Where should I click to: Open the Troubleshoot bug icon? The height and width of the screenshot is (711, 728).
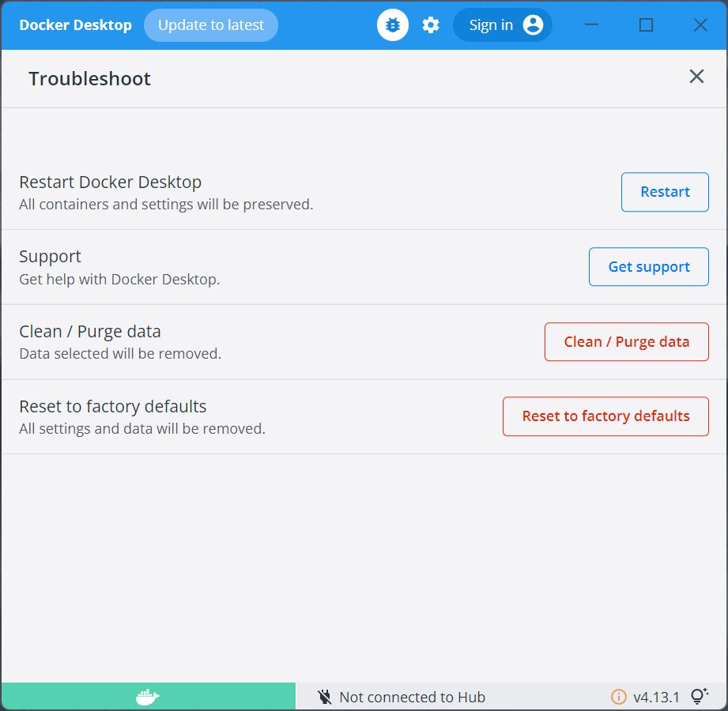pos(392,25)
